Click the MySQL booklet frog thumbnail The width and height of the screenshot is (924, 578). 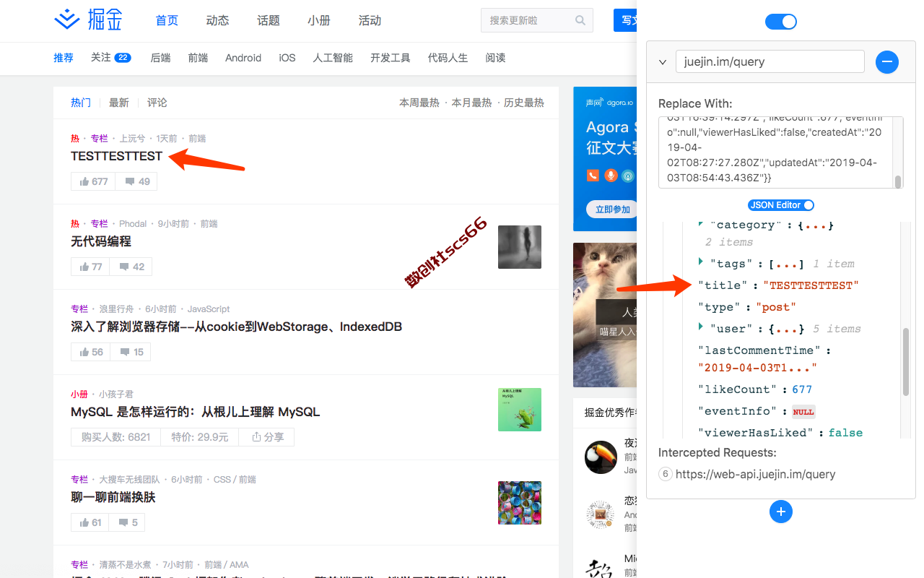pyautogui.click(x=520, y=410)
